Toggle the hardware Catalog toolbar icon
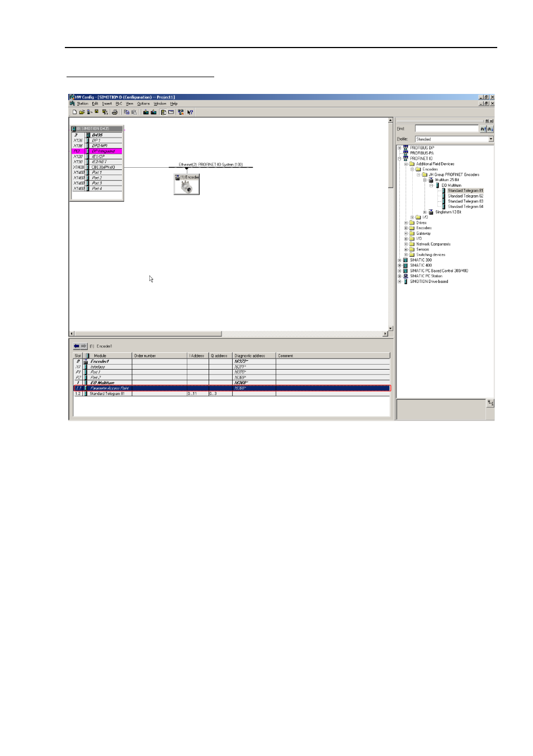 pyautogui.click(x=163, y=112)
